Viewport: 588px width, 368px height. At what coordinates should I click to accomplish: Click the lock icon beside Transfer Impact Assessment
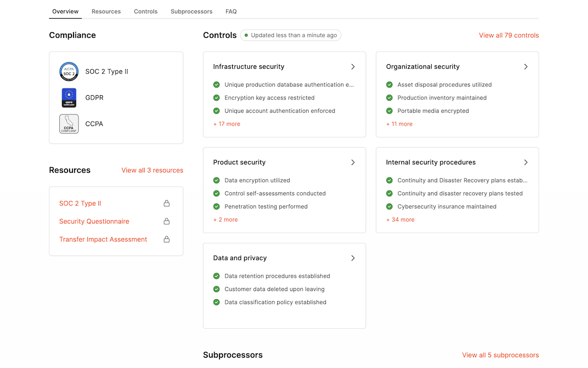pos(167,239)
